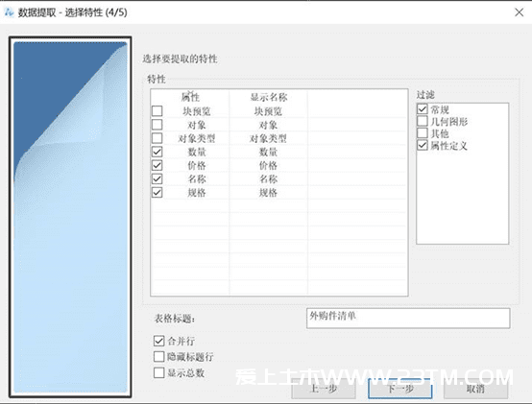The height and width of the screenshot is (404, 532).
Task: Disable the 属性定义 category filter
Action: coord(423,146)
